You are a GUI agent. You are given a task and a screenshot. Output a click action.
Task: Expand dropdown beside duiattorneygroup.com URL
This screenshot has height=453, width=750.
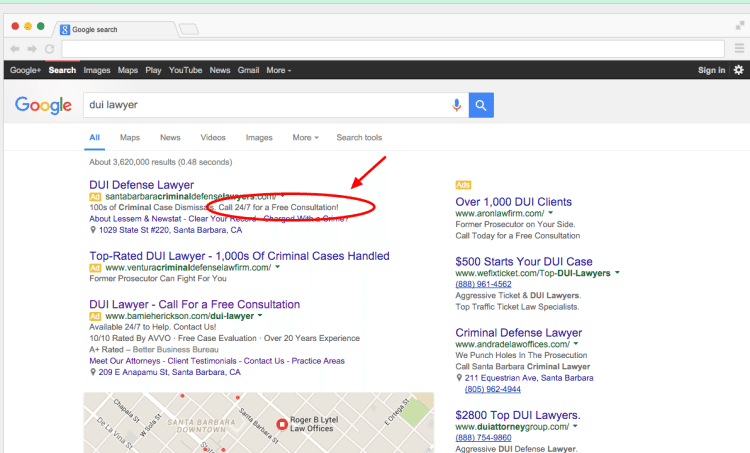pyautogui.click(x=575, y=426)
